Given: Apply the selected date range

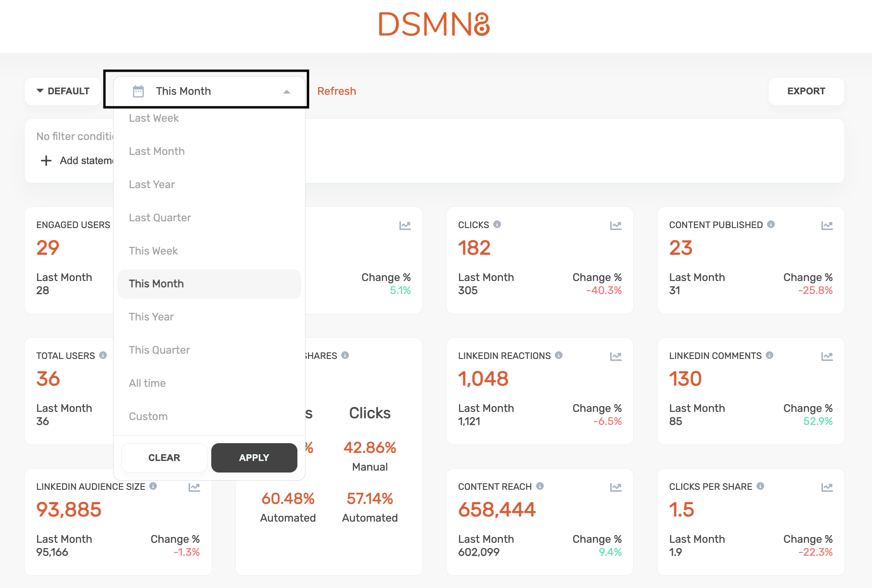Looking at the screenshot, I should [254, 458].
